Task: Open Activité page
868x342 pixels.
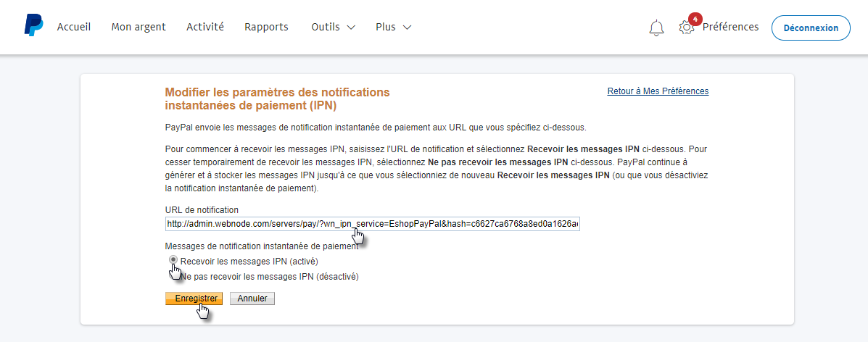Action: click(x=204, y=27)
